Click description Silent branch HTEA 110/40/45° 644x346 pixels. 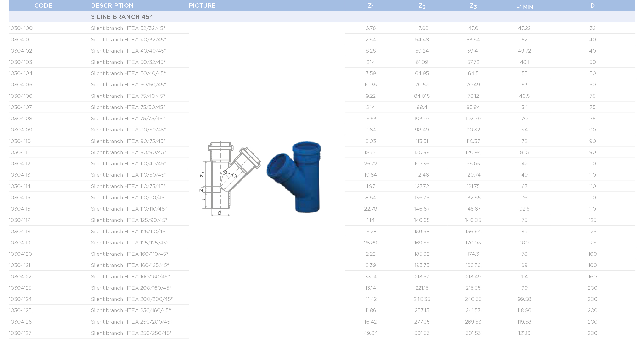[x=128, y=164]
